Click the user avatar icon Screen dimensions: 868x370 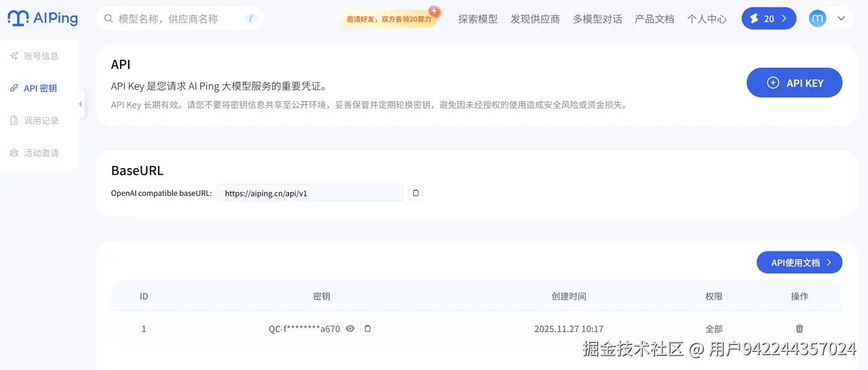click(x=818, y=18)
